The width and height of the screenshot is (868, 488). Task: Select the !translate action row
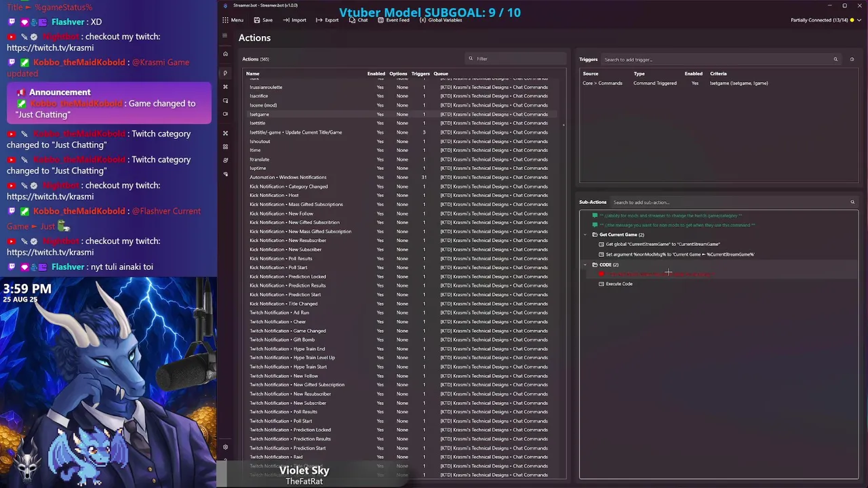tap(403, 159)
